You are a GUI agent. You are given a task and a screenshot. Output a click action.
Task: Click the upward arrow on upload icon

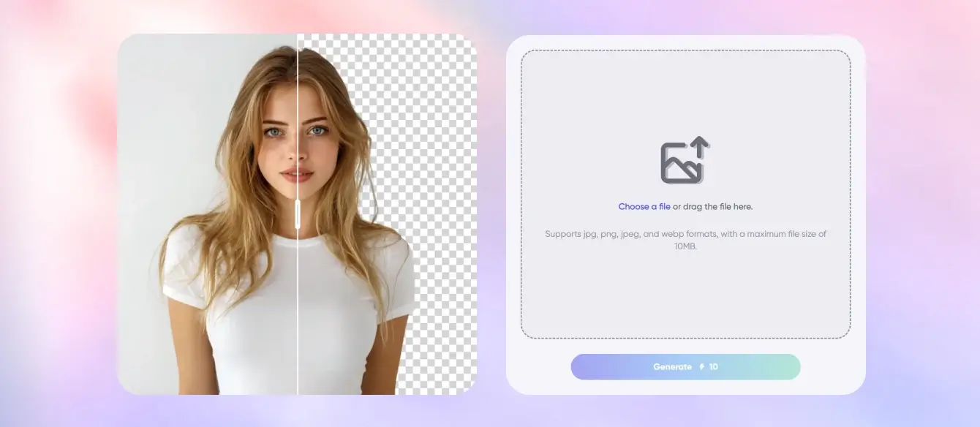(x=700, y=145)
